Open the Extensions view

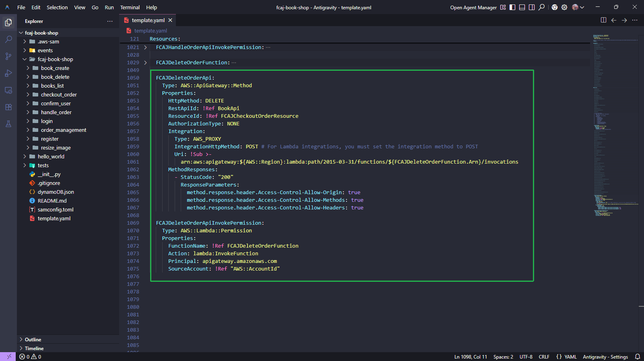tap(8, 107)
